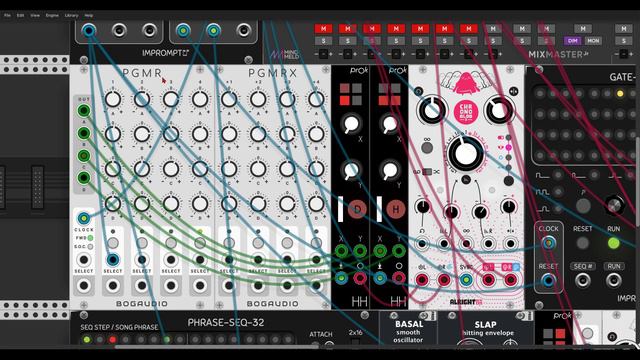Image resolution: width=640 pixels, height=360 pixels.
Task: Open the Help menu
Action: point(89,15)
